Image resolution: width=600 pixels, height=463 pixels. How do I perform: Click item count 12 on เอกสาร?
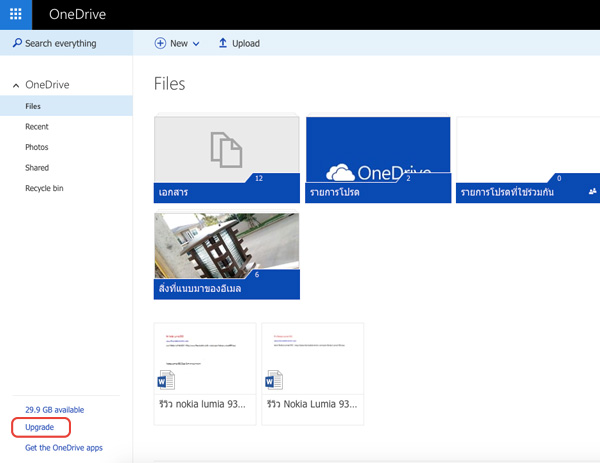pos(259,178)
